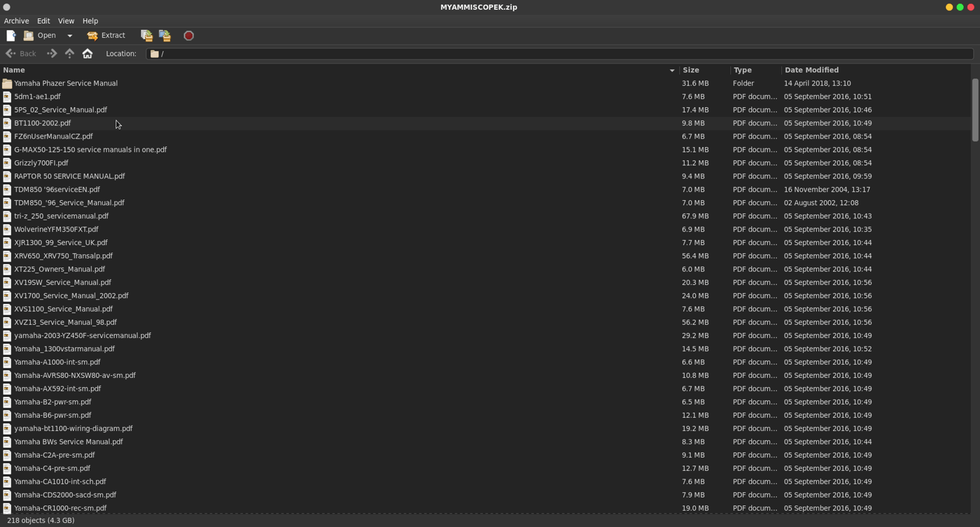Click the PDF icon of tri-z_250_servicemanual.pdf
The image size is (980, 527).
[7, 216]
